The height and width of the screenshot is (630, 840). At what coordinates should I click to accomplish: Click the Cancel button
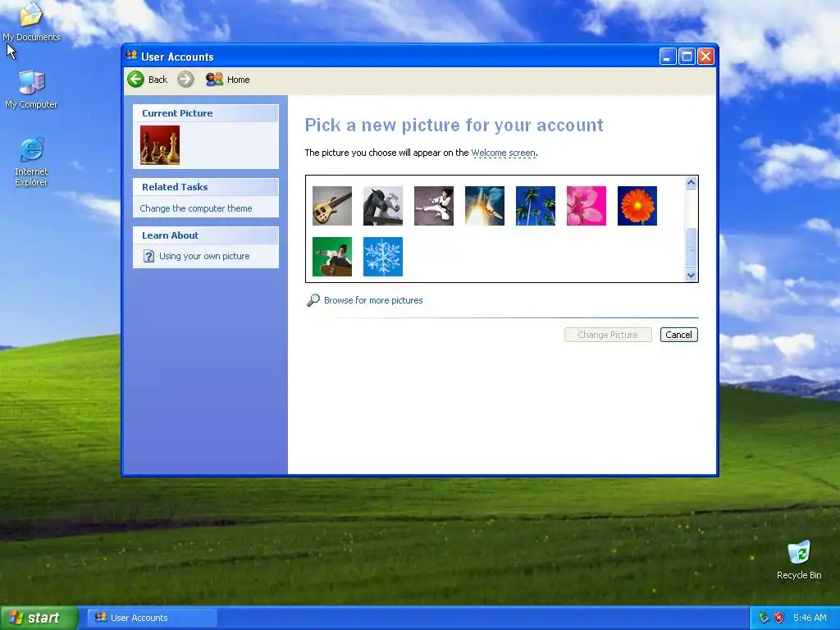[678, 335]
